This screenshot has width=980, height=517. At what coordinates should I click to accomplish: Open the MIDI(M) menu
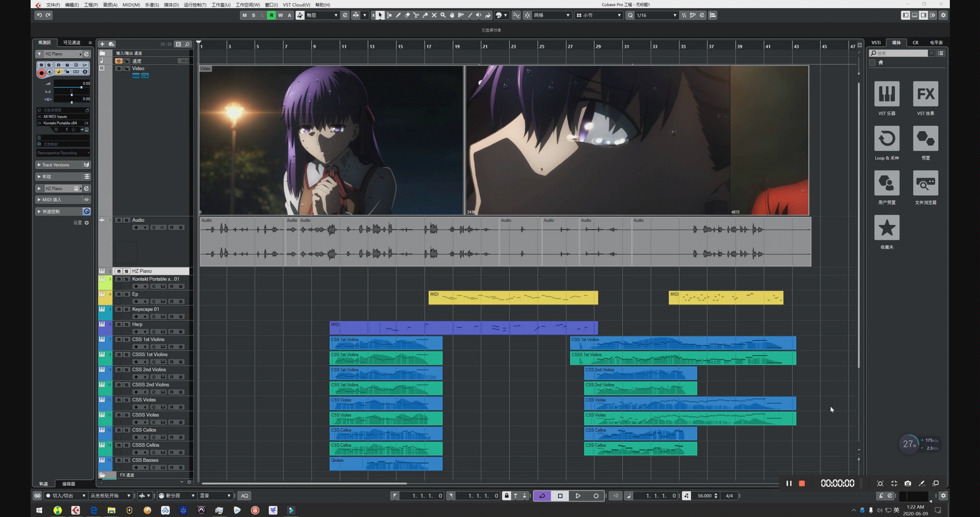coord(131,5)
